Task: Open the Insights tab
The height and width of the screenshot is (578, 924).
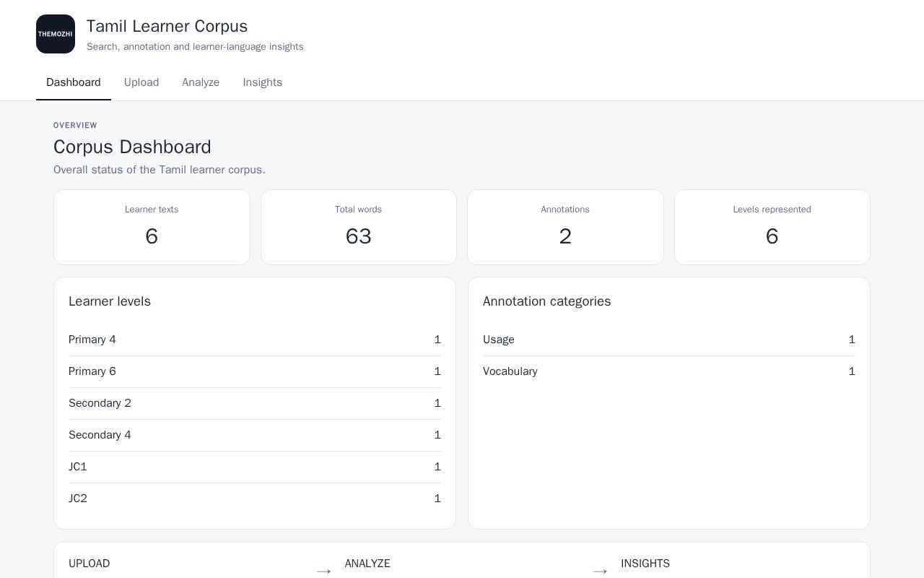Action: [x=263, y=82]
